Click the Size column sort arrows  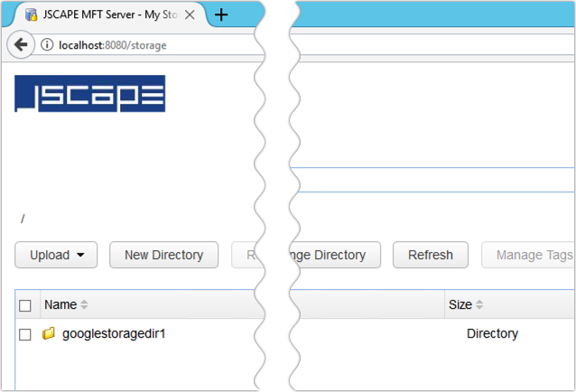[479, 305]
